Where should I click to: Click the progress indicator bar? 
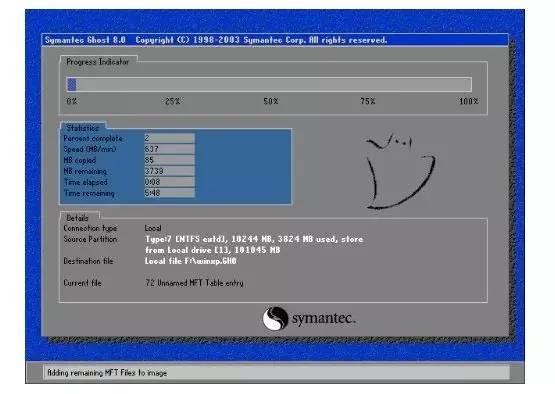[269, 85]
